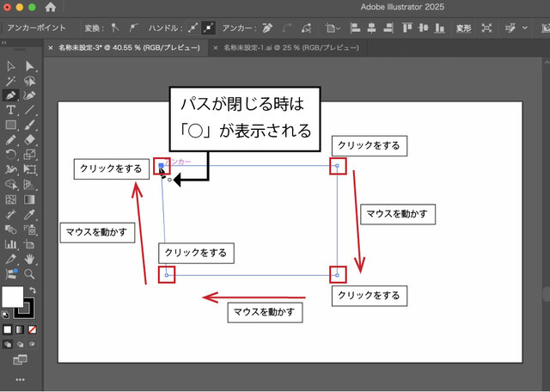
Task: Click the Home icon
Action: point(51,7)
